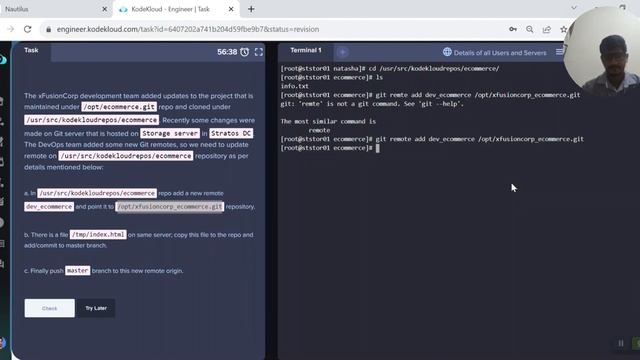Select the Task panel tab
The image size is (640, 360).
point(31,50)
